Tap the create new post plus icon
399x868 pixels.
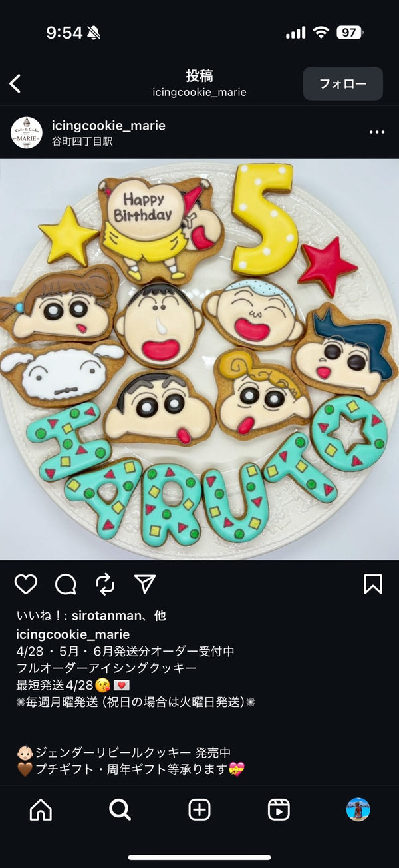click(199, 809)
